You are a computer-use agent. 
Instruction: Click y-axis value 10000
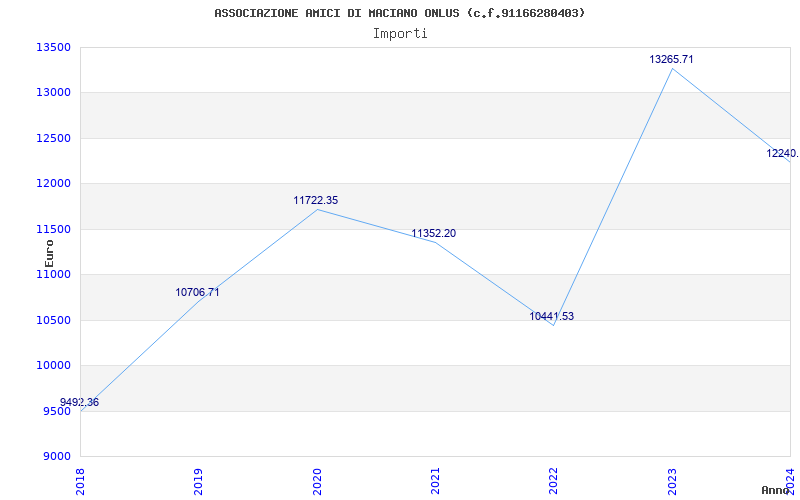53,365
